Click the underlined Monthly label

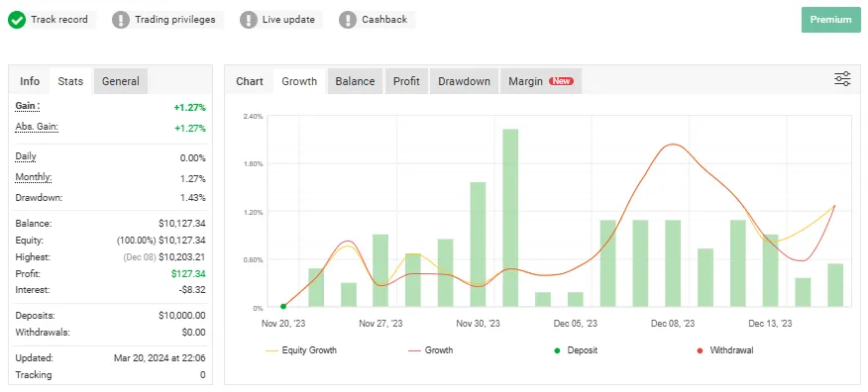(x=34, y=177)
